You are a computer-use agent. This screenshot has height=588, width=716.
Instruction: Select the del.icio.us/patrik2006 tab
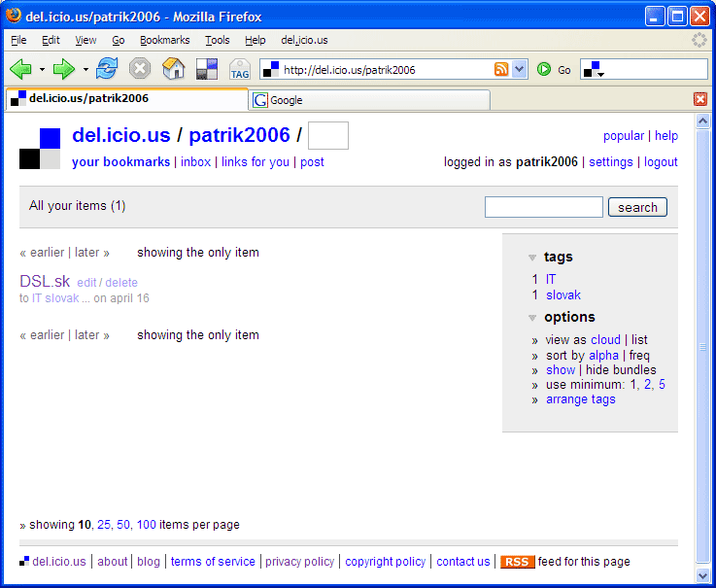click(127, 99)
